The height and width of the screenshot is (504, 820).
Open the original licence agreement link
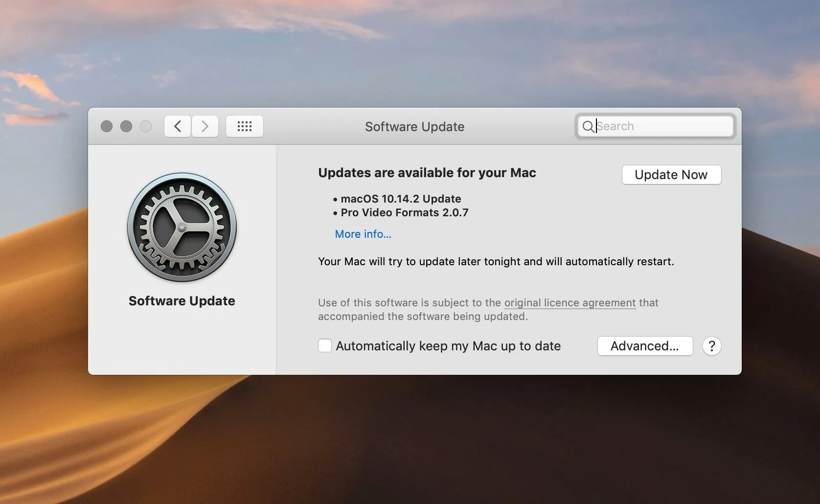pos(570,303)
